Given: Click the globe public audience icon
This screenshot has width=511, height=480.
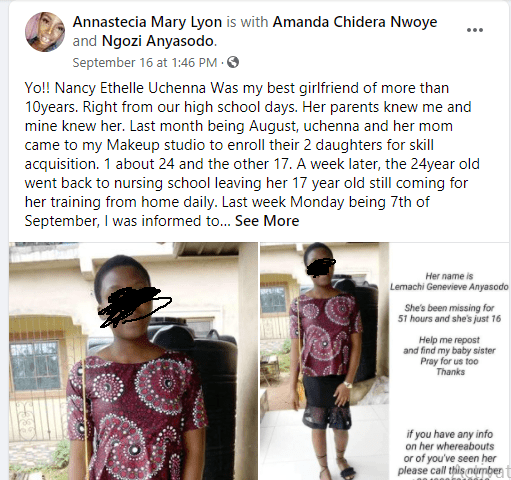Looking at the screenshot, I should pyautogui.click(x=233, y=62).
